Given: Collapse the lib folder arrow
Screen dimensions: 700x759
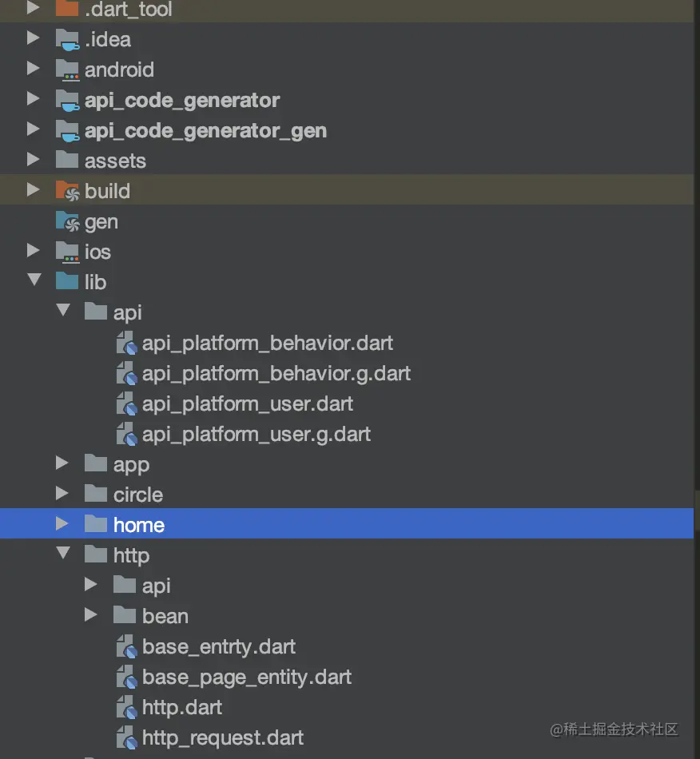Looking at the screenshot, I should pos(34,281).
